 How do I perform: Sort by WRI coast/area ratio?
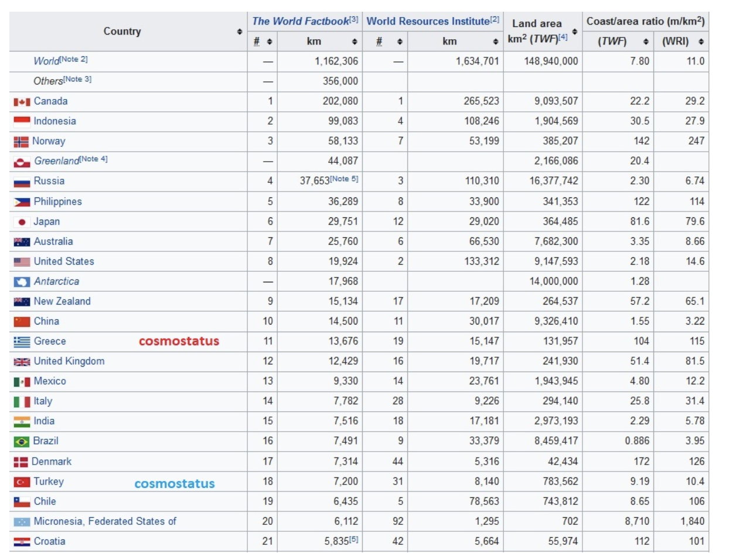click(701, 42)
